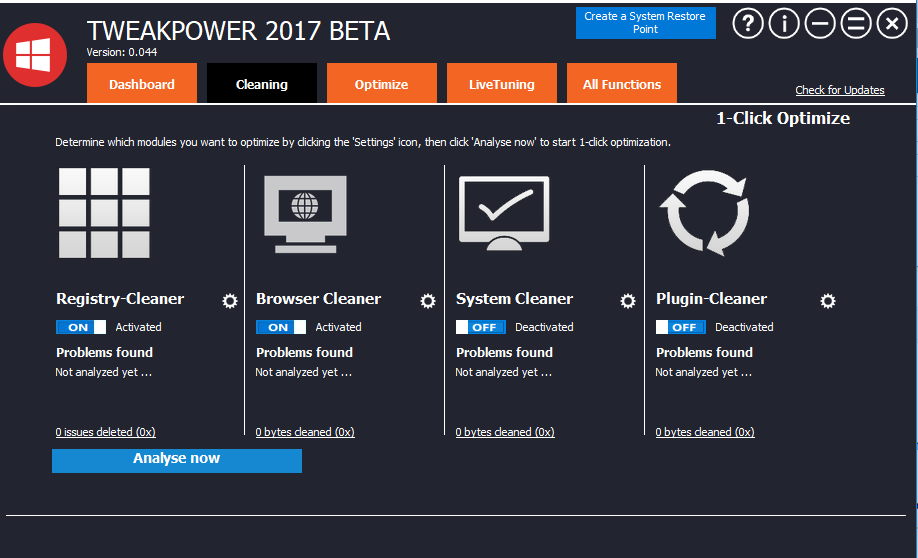Open the Optimize tab
This screenshot has height=558, width=918.
[x=381, y=84]
